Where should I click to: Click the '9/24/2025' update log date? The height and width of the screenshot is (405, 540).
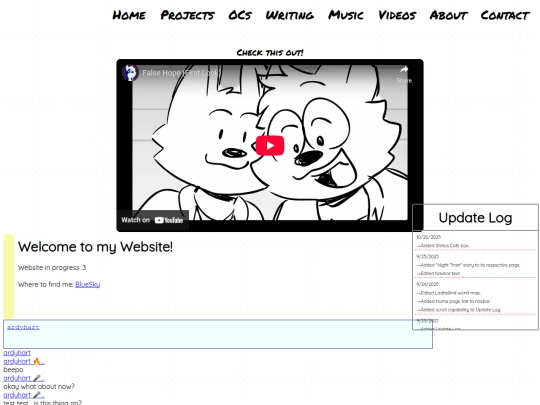click(x=427, y=284)
